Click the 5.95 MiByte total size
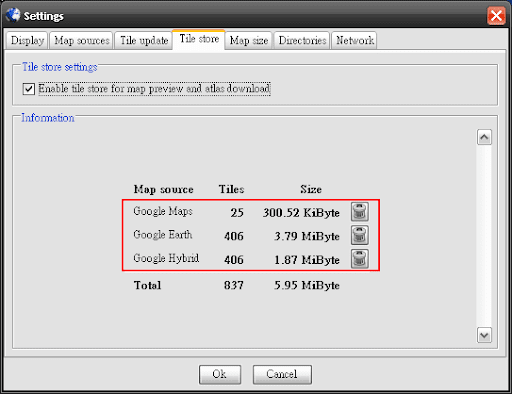 [307, 285]
